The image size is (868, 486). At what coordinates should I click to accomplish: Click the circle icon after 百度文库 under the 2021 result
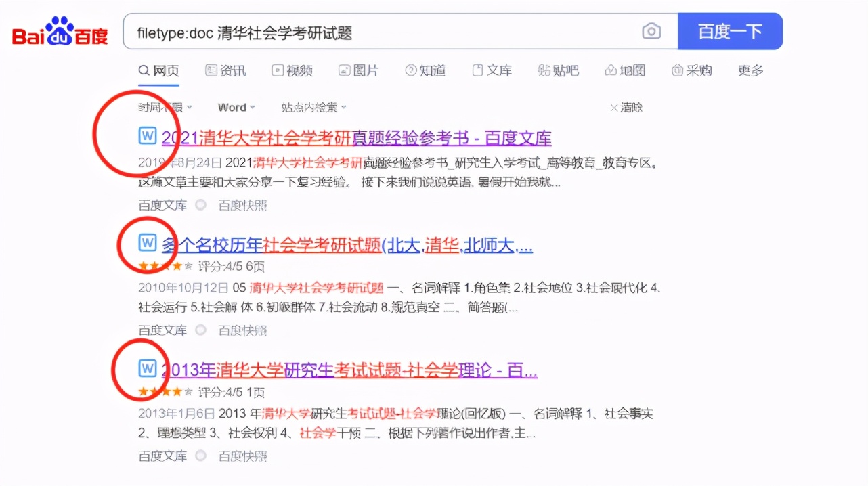201,205
